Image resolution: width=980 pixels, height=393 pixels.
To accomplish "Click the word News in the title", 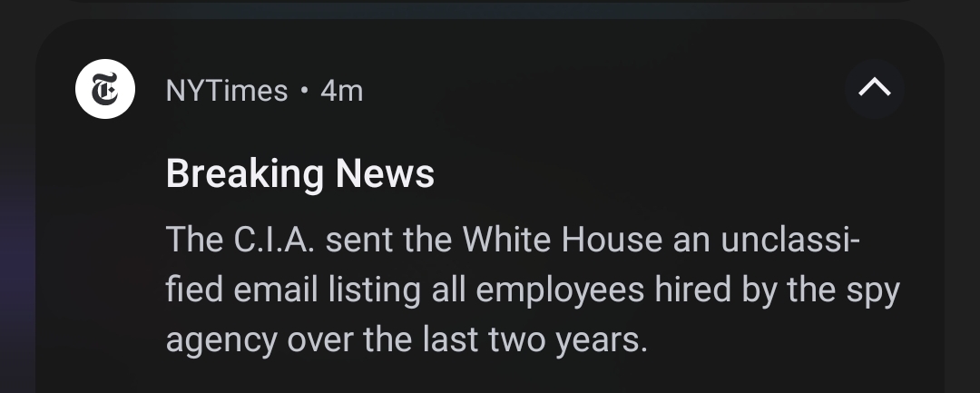I will pos(385,173).
